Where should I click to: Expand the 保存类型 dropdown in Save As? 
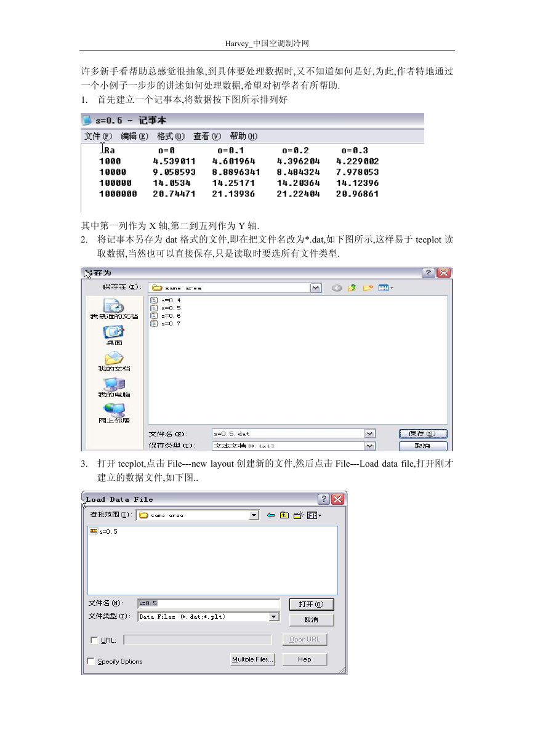[369, 446]
